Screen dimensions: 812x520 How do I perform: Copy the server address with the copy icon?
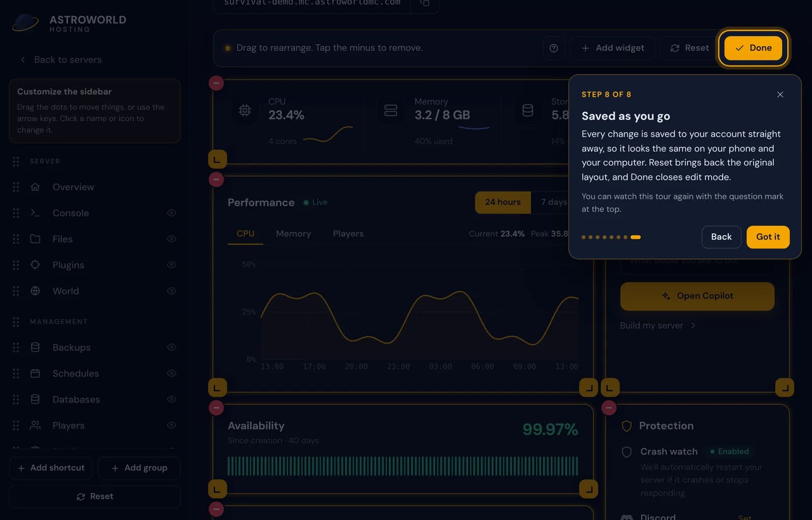click(425, 3)
